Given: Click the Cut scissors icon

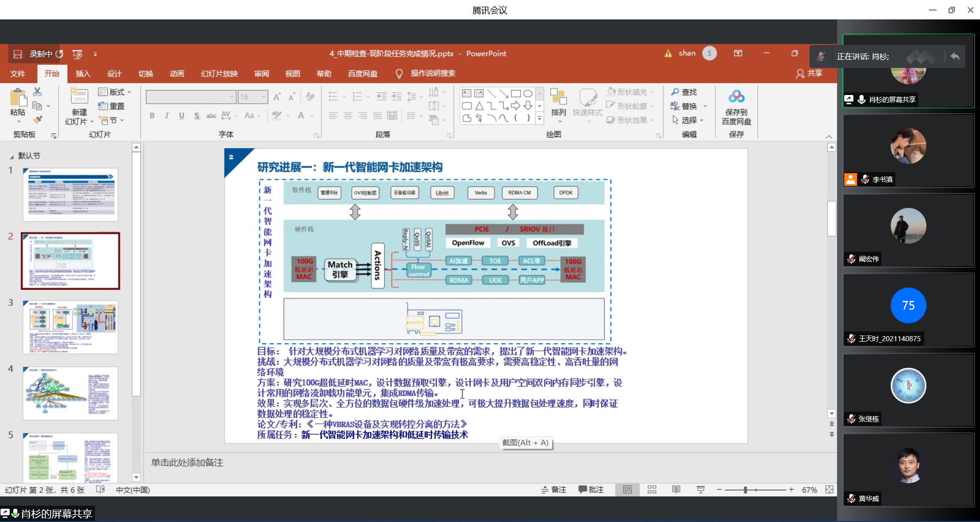Looking at the screenshot, I should click(x=37, y=91).
